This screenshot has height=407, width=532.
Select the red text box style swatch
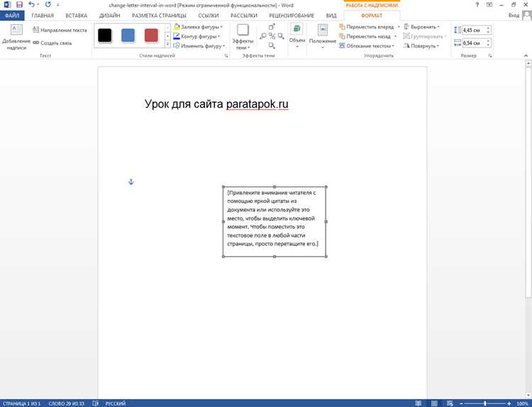tap(151, 35)
